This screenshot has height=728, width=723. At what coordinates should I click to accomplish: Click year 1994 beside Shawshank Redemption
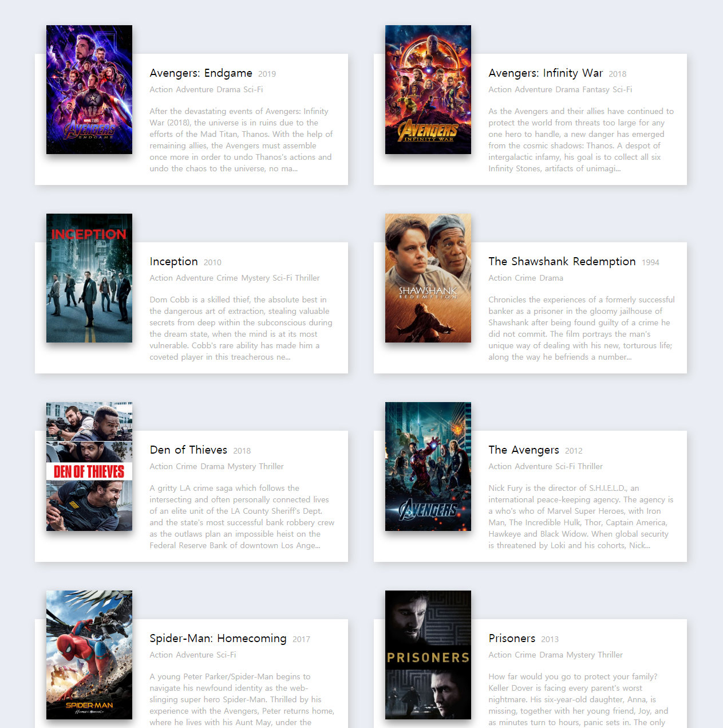(x=650, y=262)
